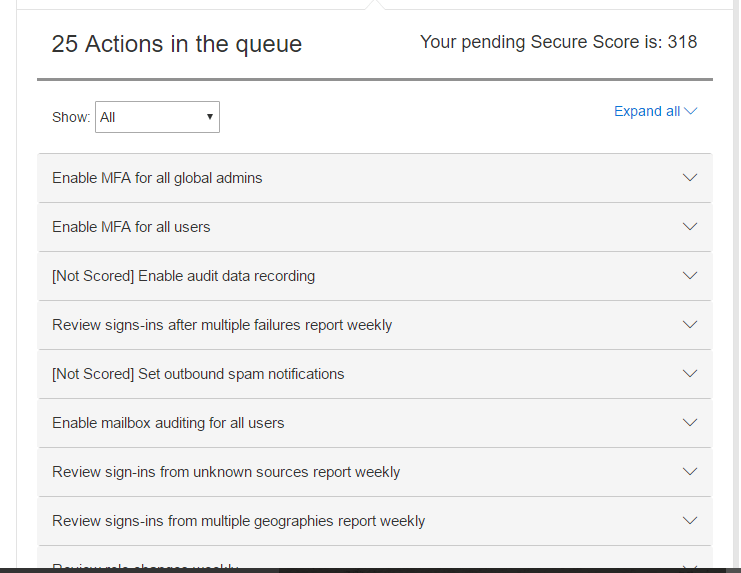Expand Enable MFA for all global admins chevron
The width and height of the screenshot is (741, 573).
pyautogui.click(x=689, y=178)
